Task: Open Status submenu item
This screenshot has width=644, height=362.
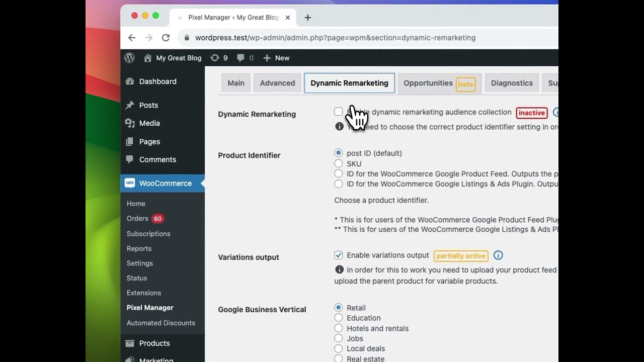Action: [x=137, y=278]
